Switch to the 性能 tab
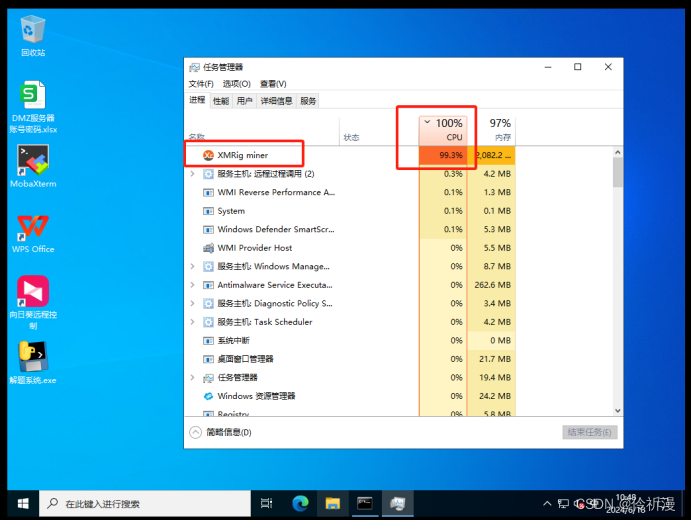This screenshot has height=521, width=692. click(221, 101)
